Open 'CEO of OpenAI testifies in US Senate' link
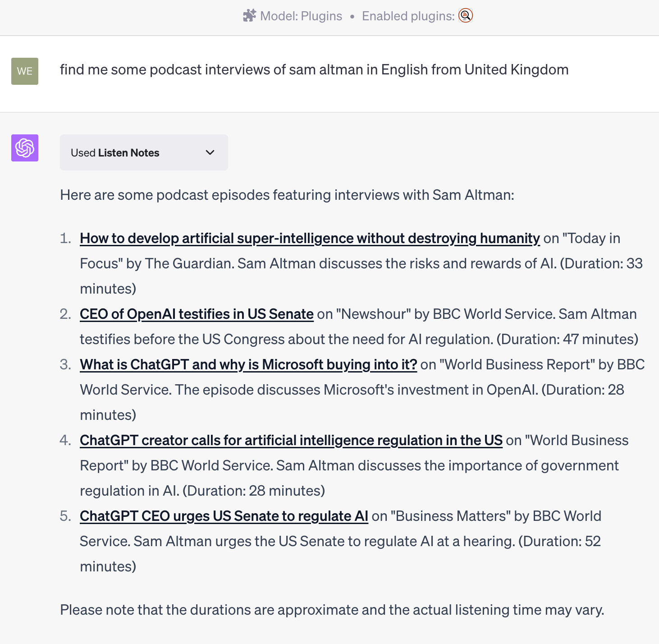This screenshot has height=644, width=659. [197, 314]
